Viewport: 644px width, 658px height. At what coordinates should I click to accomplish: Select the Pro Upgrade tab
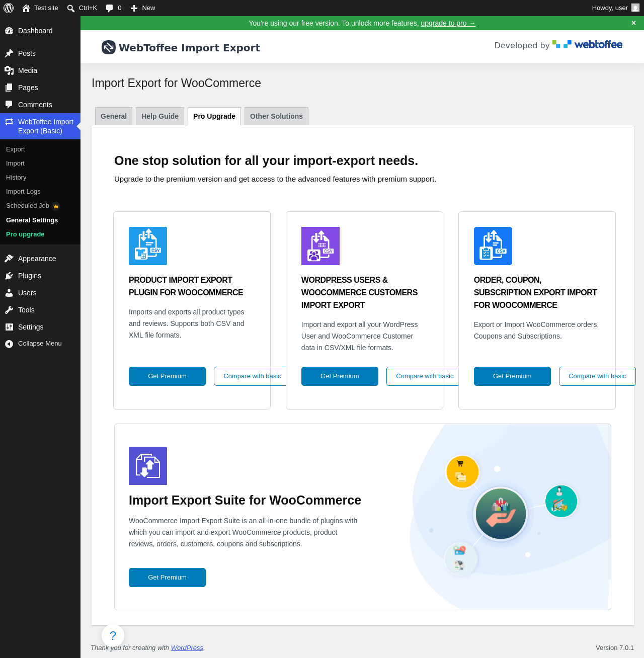click(214, 116)
